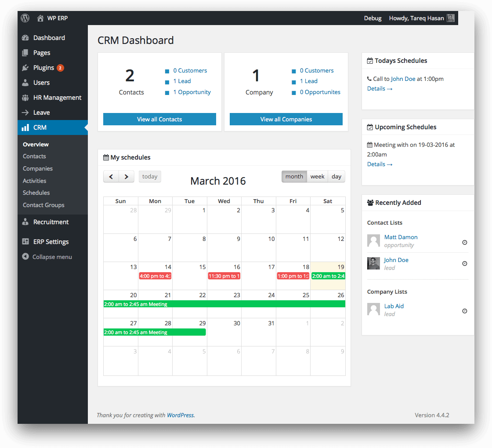Click the Plugins update badge showing 2
This screenshot has width=492, height=448.
(x=60, y=68)
